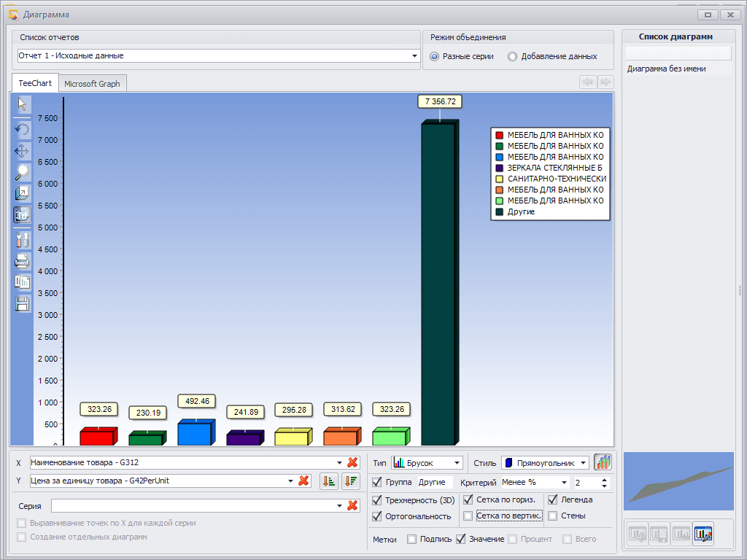Select the Добавление данных radio button
This screenshot has height=560, width=747.
512,56
